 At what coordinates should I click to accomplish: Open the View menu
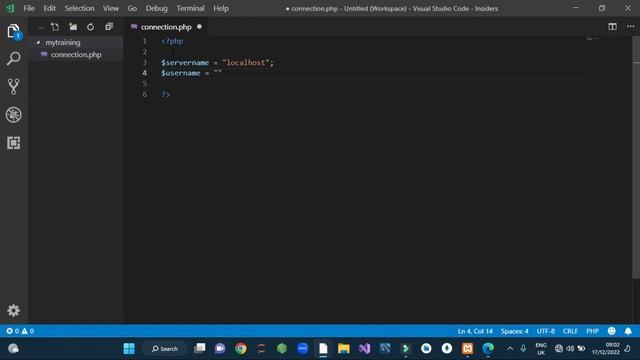pyautogui.click(x=111, y=8)
